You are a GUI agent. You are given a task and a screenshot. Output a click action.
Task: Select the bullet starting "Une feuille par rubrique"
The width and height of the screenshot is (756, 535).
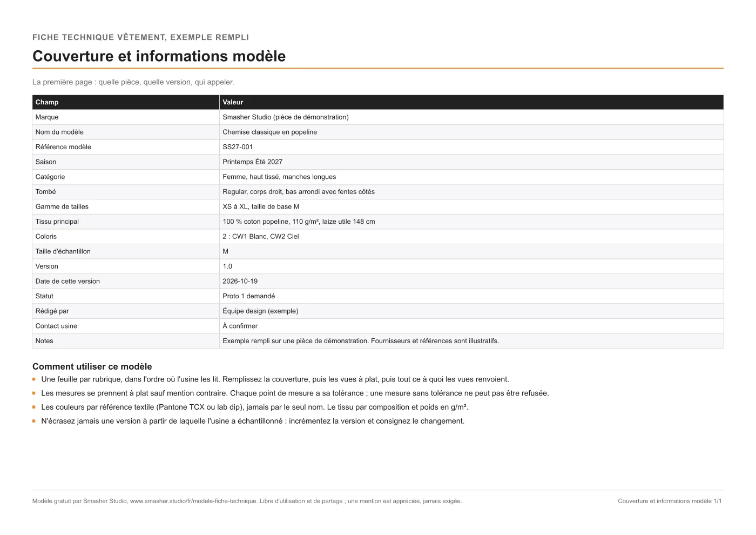tap(275, 379)
